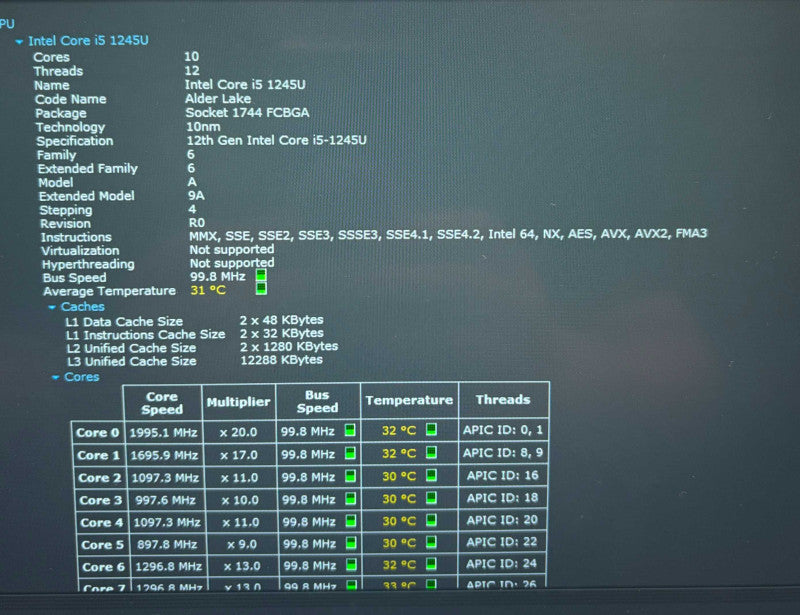
Task: Click the x 9.0 multiplier cell
Action: (242, 545)
